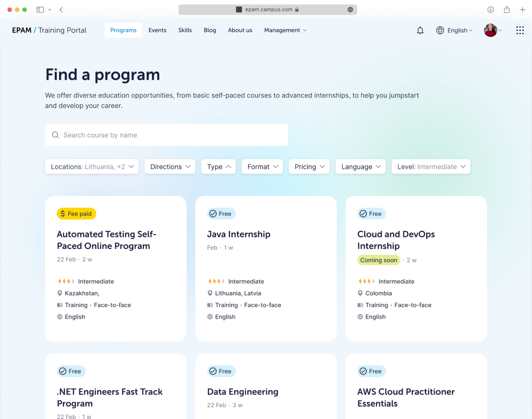Click the location pin beside Kazakhstan
This screenshot has width=532, height=419.
pos(60,293)
